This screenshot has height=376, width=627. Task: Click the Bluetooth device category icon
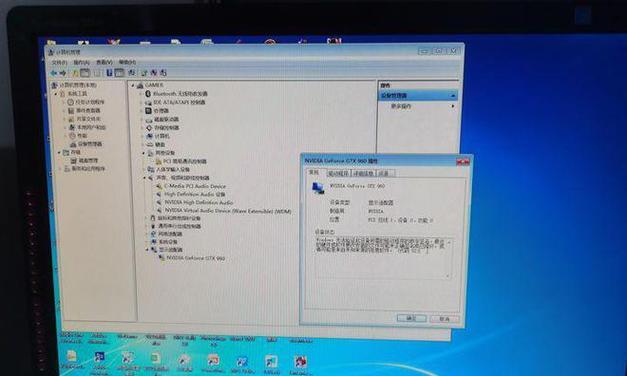click(148, 94)
